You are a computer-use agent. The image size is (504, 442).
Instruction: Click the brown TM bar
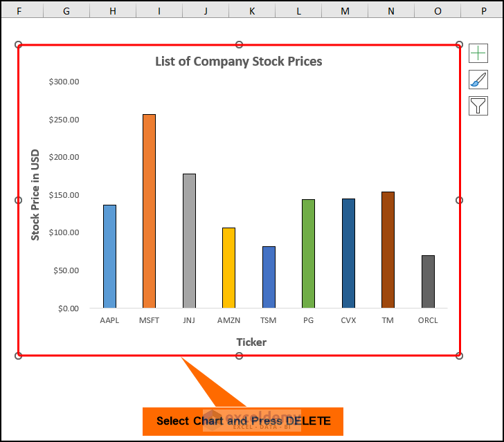pos(388,250)
